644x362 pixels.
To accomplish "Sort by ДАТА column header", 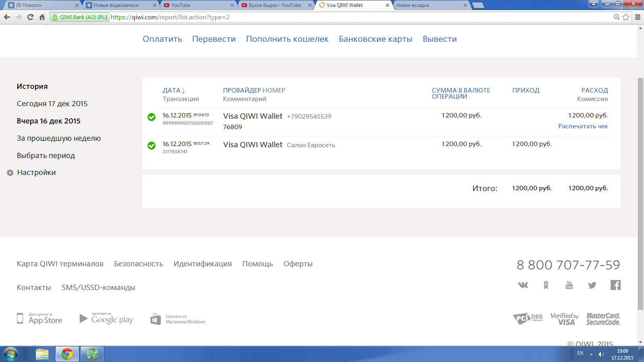I will tap(173, 90).
